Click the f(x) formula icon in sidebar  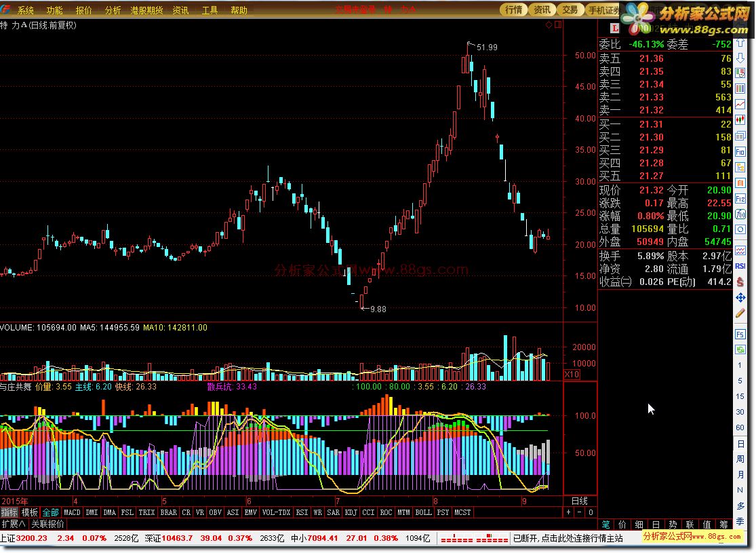pos(740,214)
